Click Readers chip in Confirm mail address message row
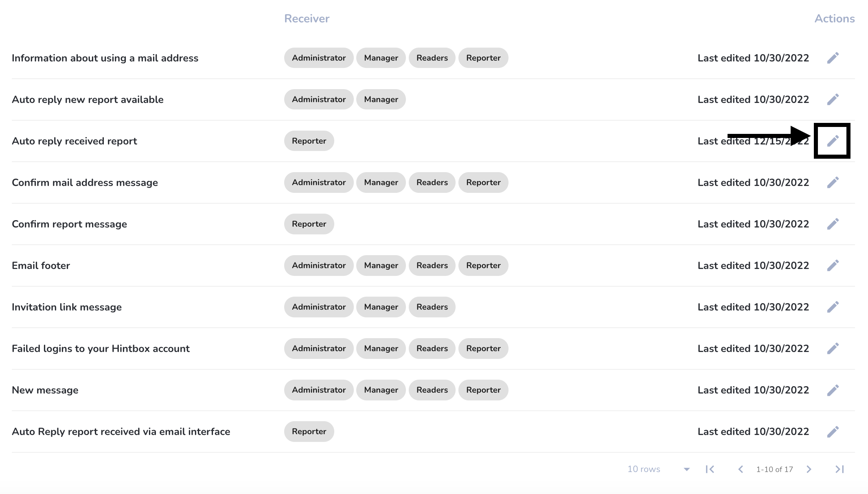The image size is (868, 494). (432, 182)
